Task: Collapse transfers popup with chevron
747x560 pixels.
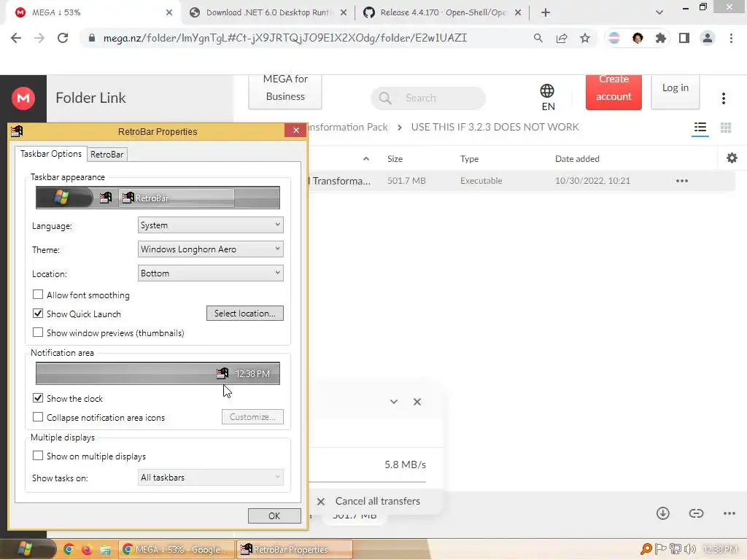Action: point(393,402)
